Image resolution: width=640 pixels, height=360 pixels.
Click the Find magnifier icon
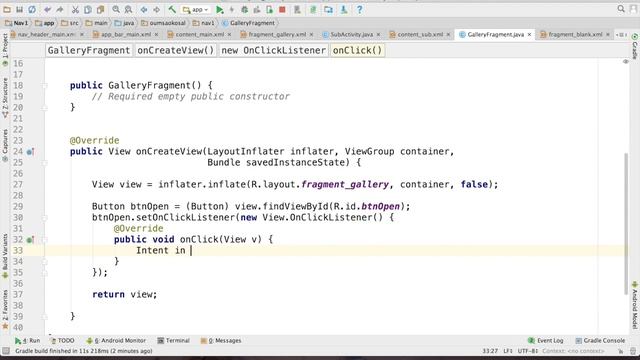pyautogui.click(x=116, y=9)
